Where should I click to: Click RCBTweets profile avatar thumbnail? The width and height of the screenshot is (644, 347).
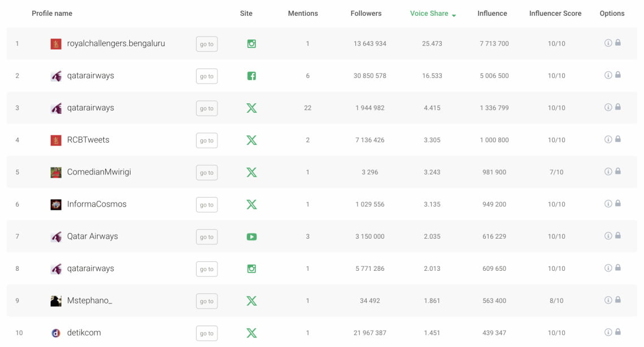(56, 140)
